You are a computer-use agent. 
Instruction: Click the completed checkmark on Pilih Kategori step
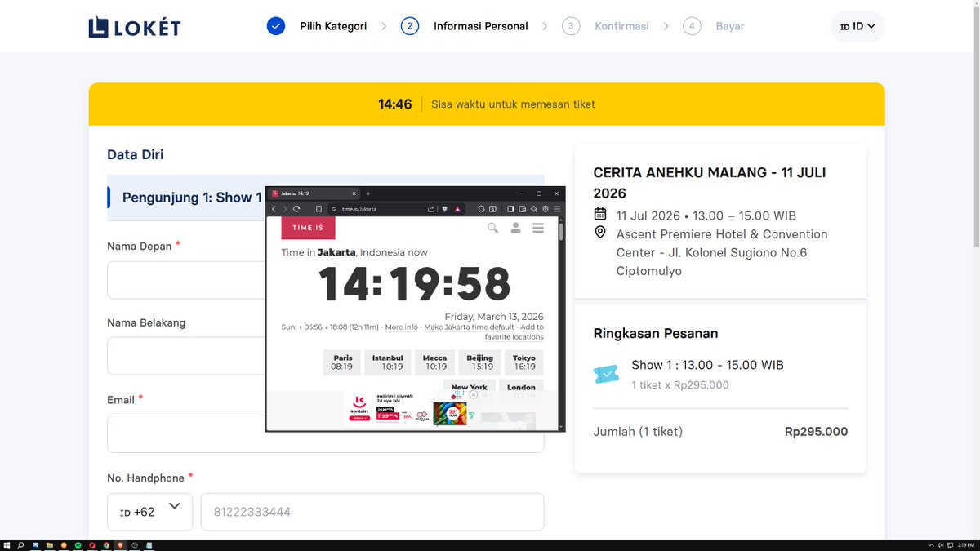[275, 25]
